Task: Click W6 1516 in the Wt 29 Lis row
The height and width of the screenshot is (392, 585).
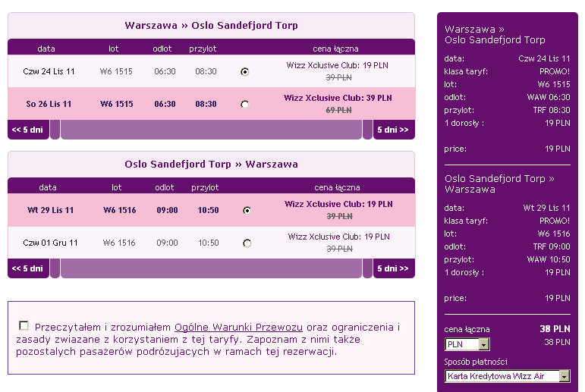Action: (x=119, y=210)
